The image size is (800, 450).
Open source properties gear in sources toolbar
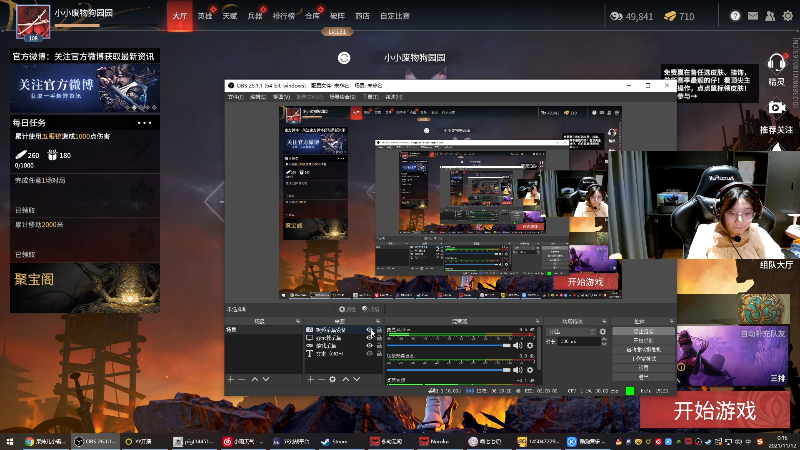(333, 379)
